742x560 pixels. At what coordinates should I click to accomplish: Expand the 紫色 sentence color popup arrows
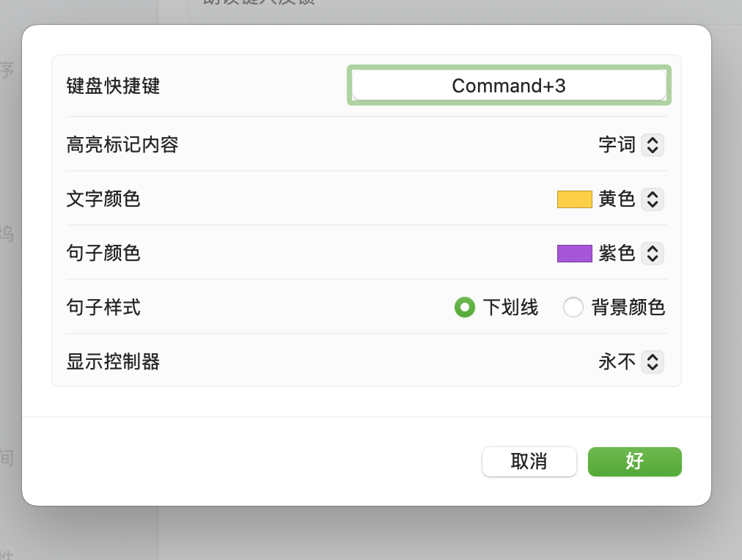tap(653, 254)
